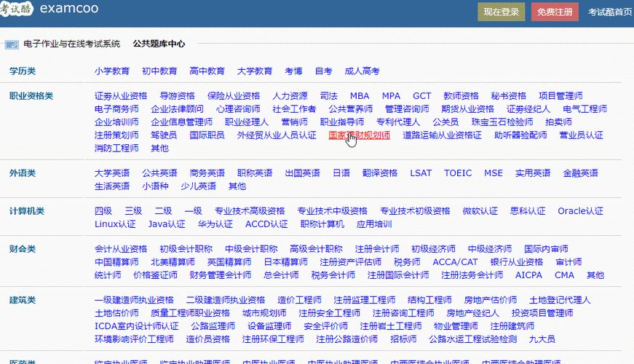
Task: Open 证券从业资格 exam category
Action: coord(121,96)
